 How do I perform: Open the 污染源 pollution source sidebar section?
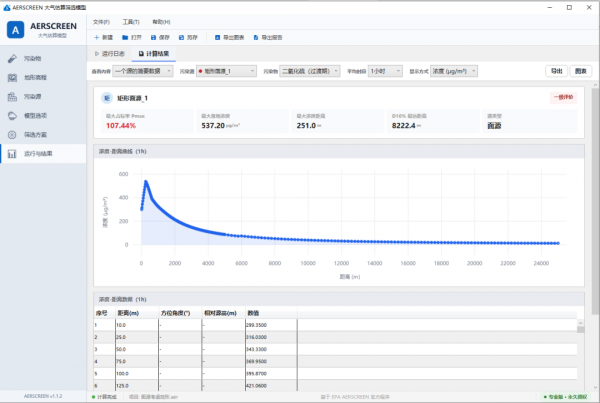point(43,97)
